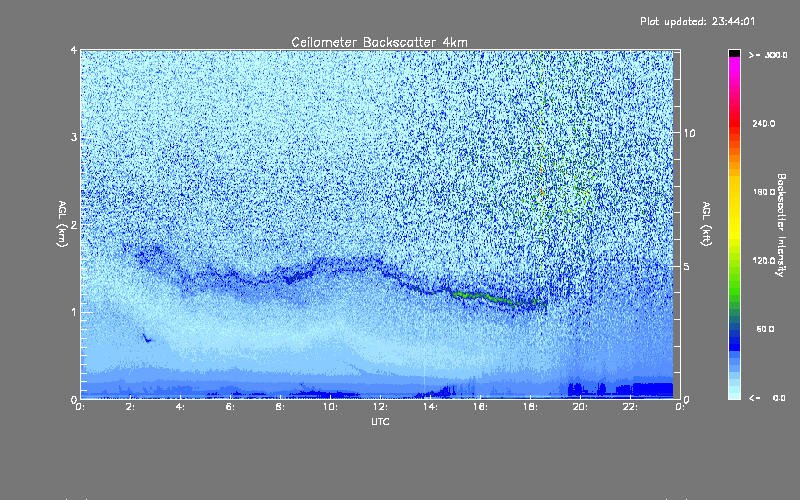Click the '<= 0.0' colorbar value
Viewport: 800px width, 500px height.
tap(767, 398)
